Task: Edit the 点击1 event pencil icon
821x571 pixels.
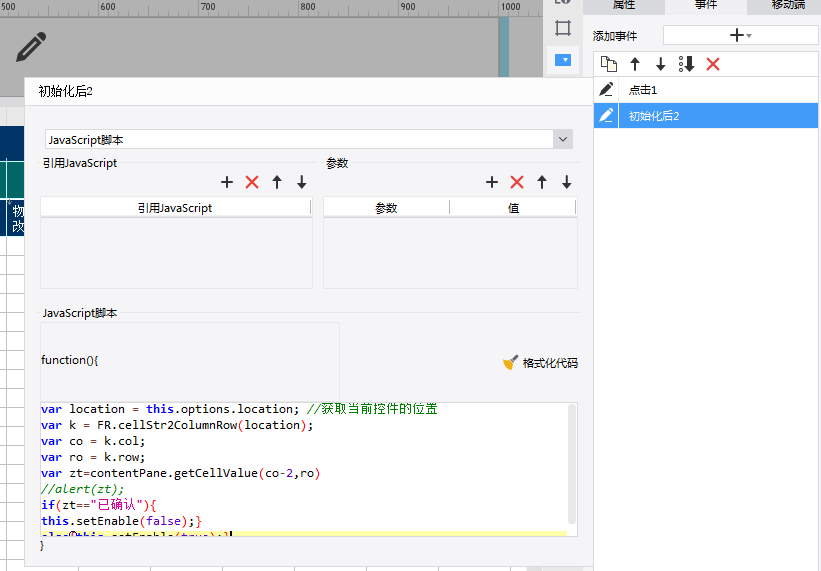Action: pos(606,89)
